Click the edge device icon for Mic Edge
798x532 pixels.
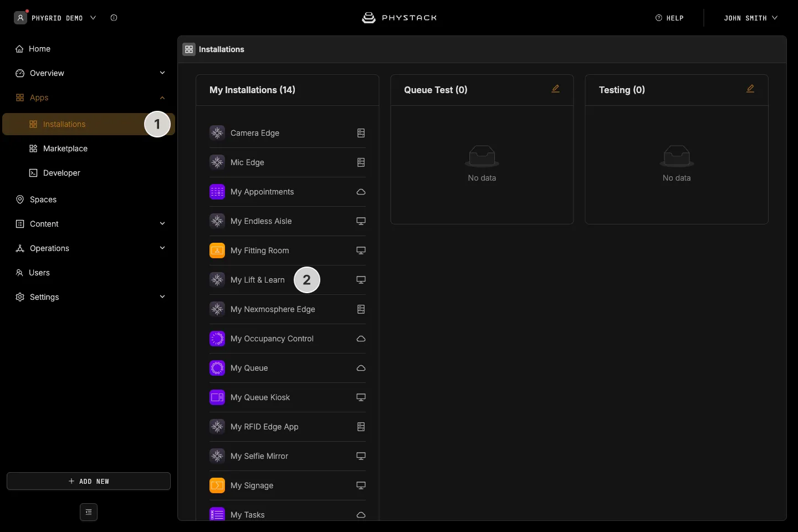[x=361, y=162]
